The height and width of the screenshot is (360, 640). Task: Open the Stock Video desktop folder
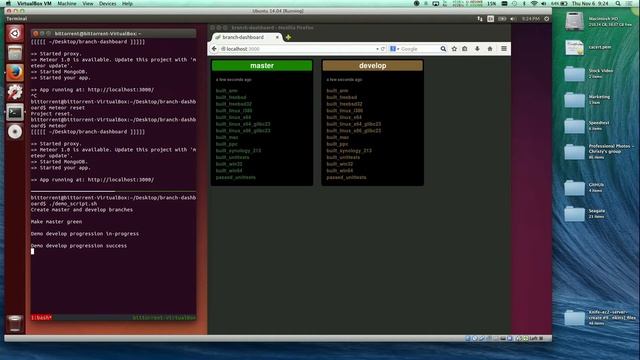(575, 74)
